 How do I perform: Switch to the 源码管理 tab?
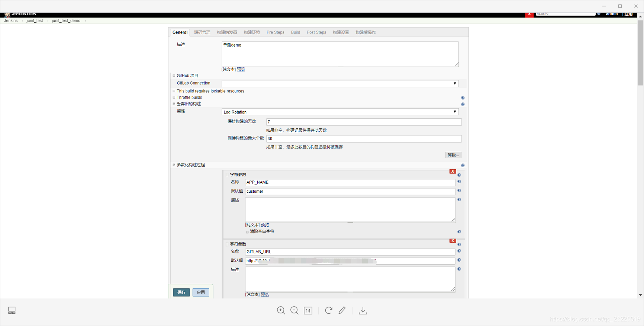202,32
